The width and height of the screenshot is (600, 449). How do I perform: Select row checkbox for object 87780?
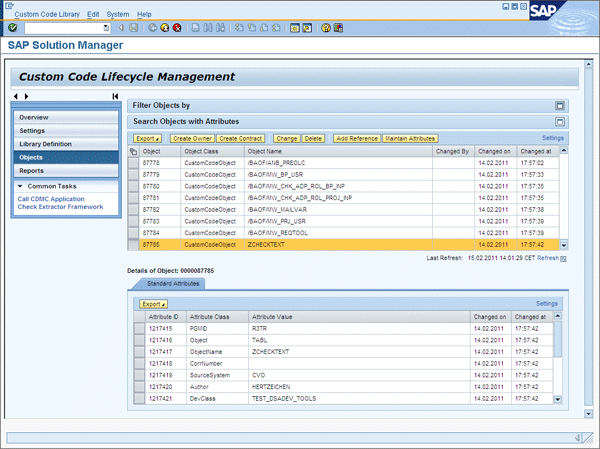click(x=133, y=186)
